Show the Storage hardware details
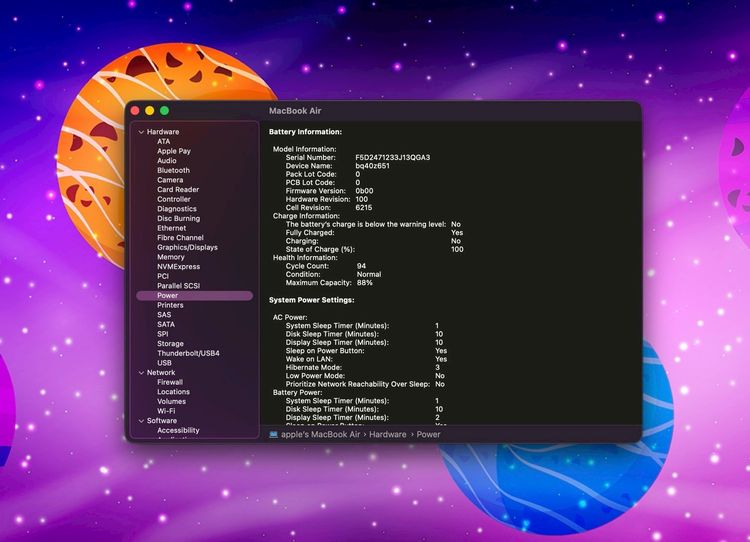This screenshot has height=542, width=750. 170,344
